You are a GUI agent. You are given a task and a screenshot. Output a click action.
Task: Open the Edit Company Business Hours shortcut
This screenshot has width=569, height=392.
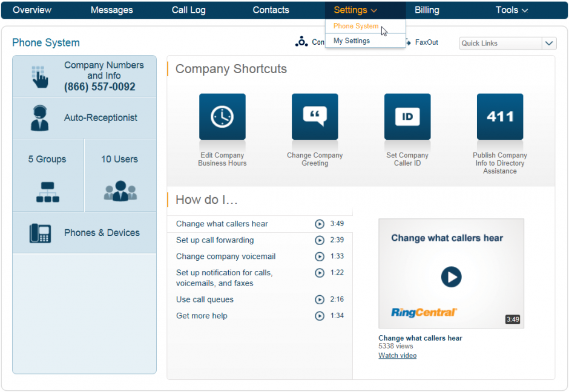point(222,116)
